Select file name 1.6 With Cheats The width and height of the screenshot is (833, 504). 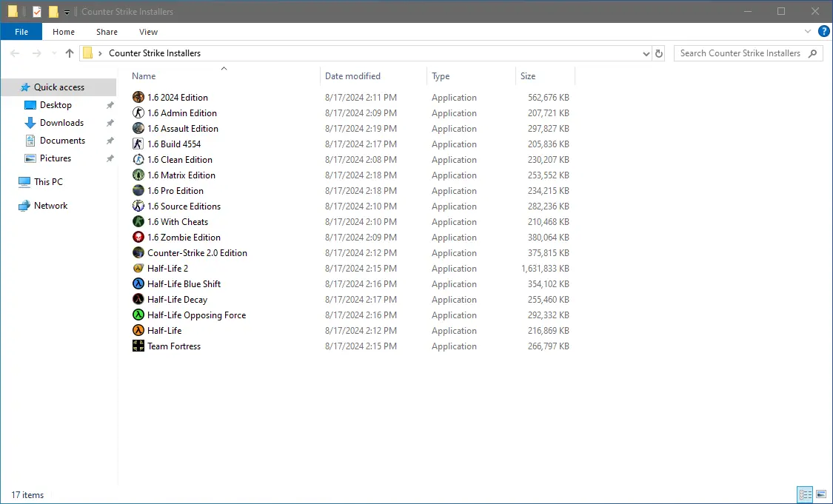pyautogui.click(x=178, y=222)
